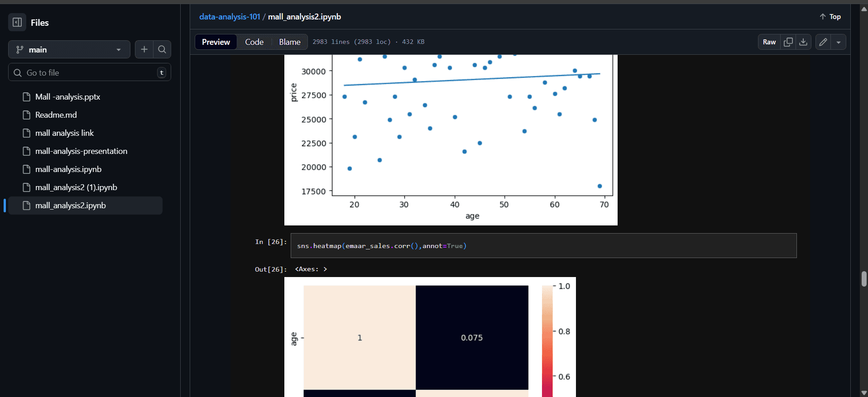Image resolution: width=868 pixels, height=397 pixels.
Task: Click the file icon beside Mall -analysis.pptx
Action: pos(27,97)
